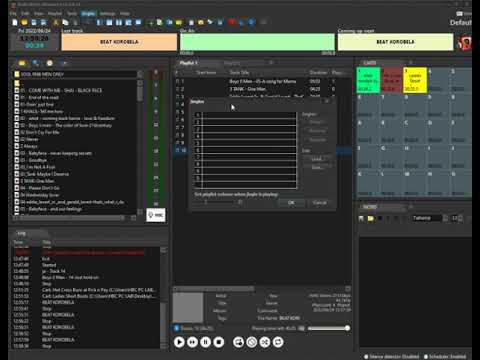Open the View menu
This screenshot has width=480, height=360.
click(x=39, y=14)
